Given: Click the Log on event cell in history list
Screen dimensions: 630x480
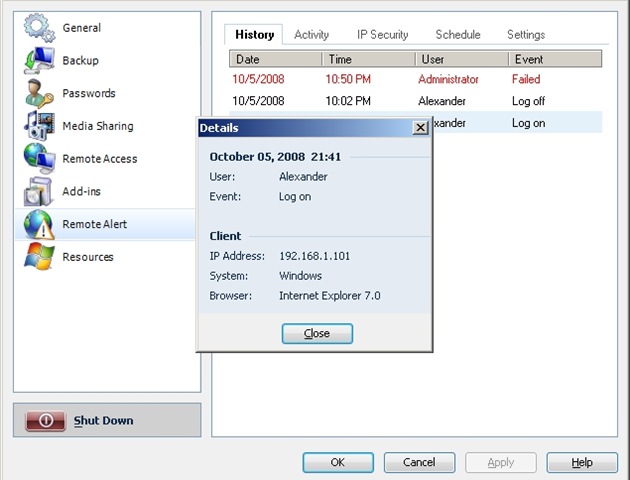Looking at the screenshot, I should [528, 123].
